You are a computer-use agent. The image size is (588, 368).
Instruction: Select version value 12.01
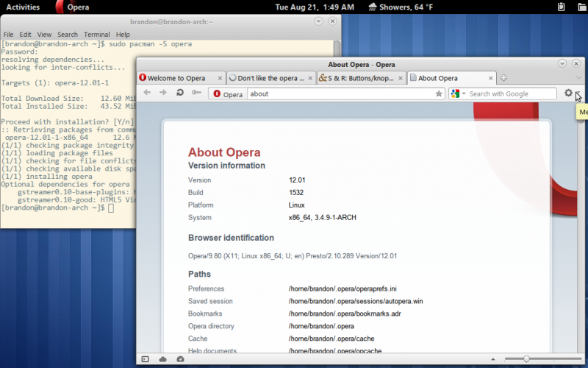[297, 180]
